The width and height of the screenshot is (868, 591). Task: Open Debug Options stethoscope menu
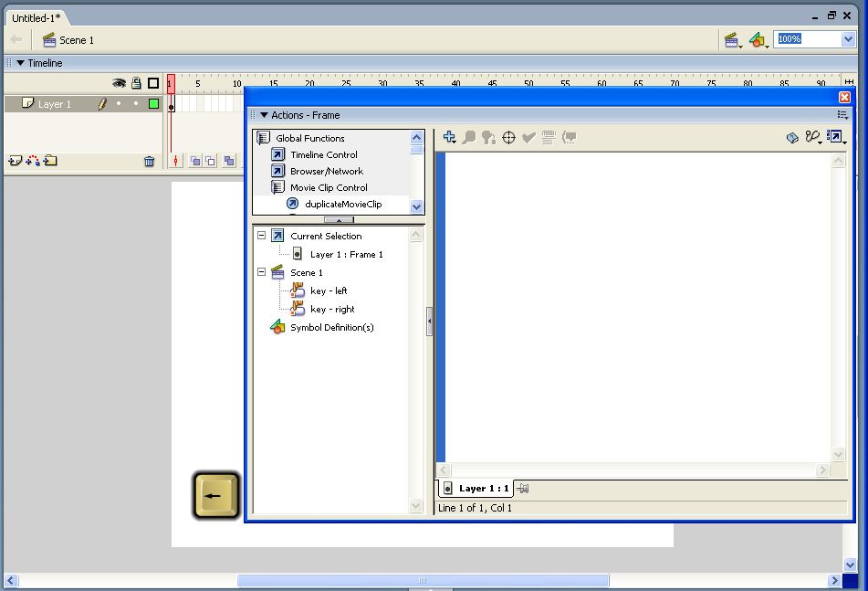pos(813,137)
